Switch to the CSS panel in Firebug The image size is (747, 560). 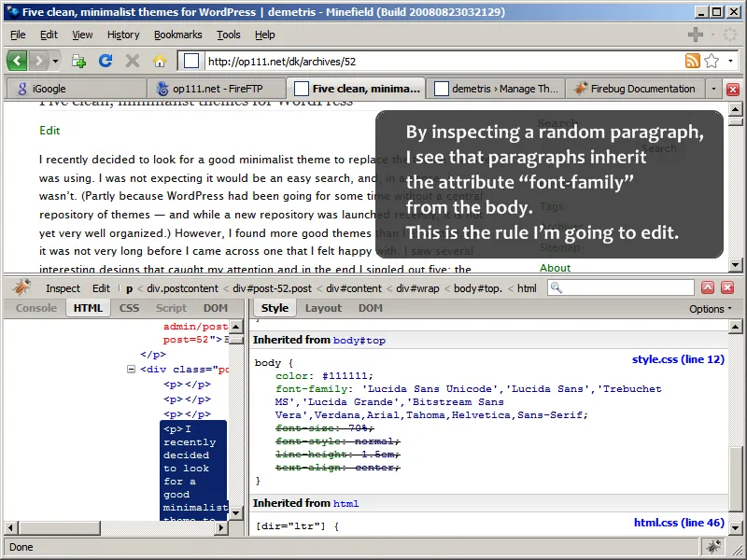[129, 308]
